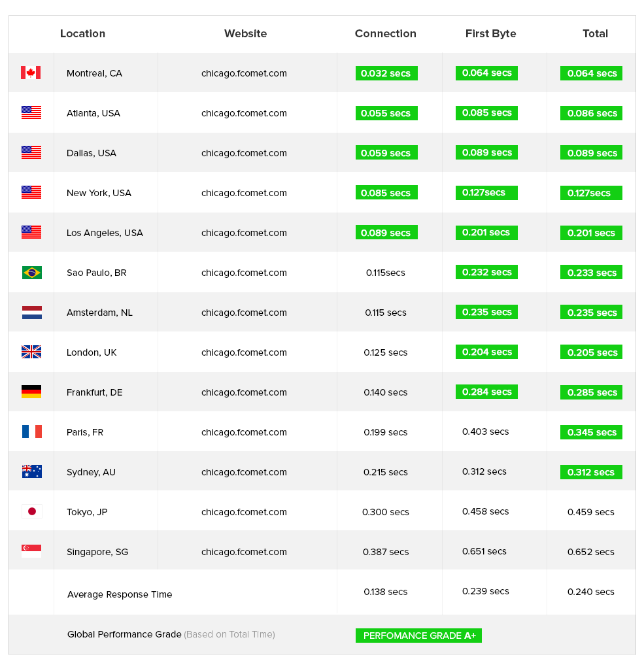644x663 pixels.
Task: Click the Los Angeles, USA location cell
Action: pyautogui.click(x=105, y=233)
